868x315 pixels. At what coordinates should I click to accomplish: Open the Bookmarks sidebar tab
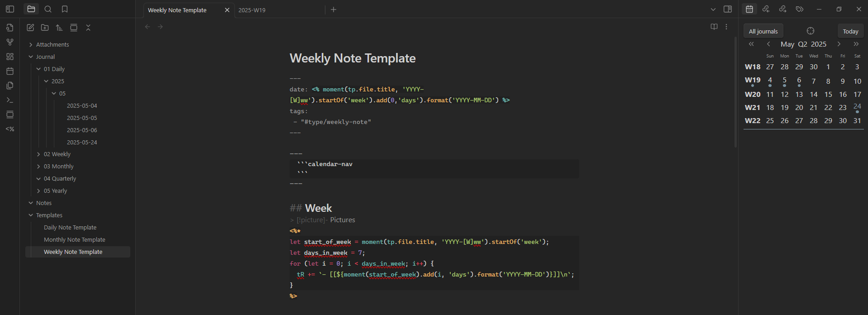[65, 9]
